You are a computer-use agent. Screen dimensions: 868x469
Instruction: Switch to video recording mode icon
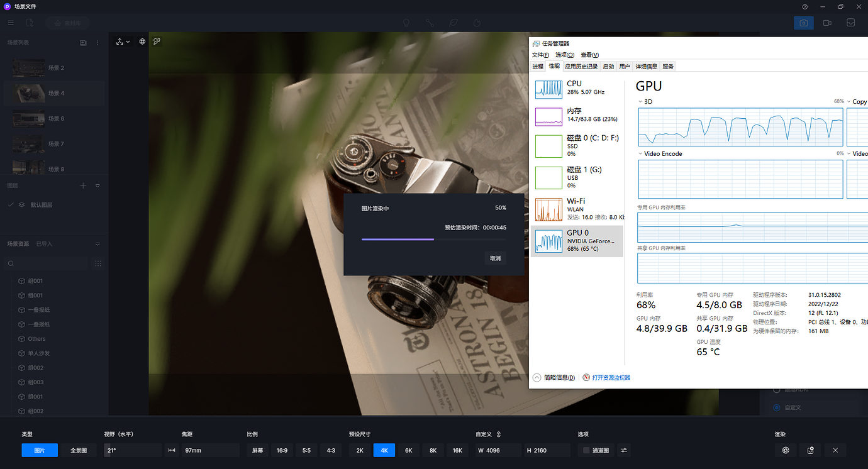827,23
